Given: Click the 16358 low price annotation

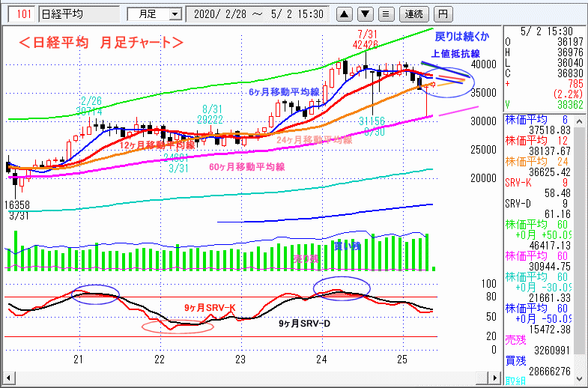Looking at the screenshot, I should tap(17, 205).
